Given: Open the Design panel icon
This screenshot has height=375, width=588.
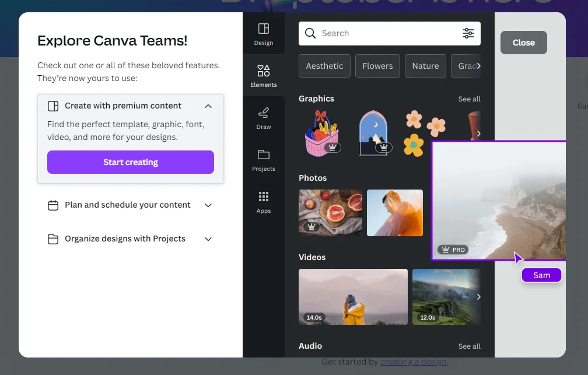Looking at the screenshot, I should pos(263,29).
